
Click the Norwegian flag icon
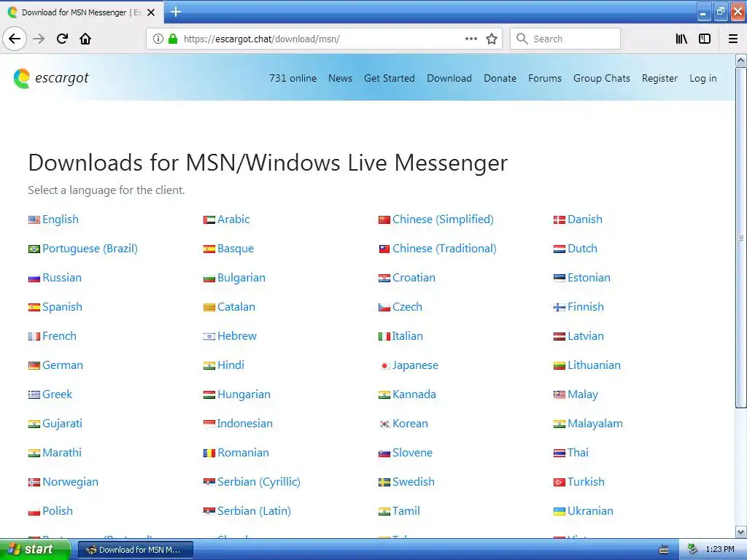point(34,482)
